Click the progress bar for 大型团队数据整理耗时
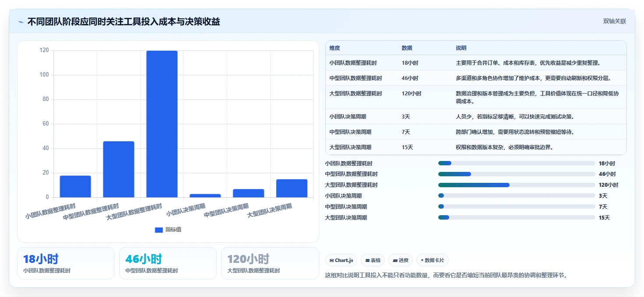 point(517,185)
